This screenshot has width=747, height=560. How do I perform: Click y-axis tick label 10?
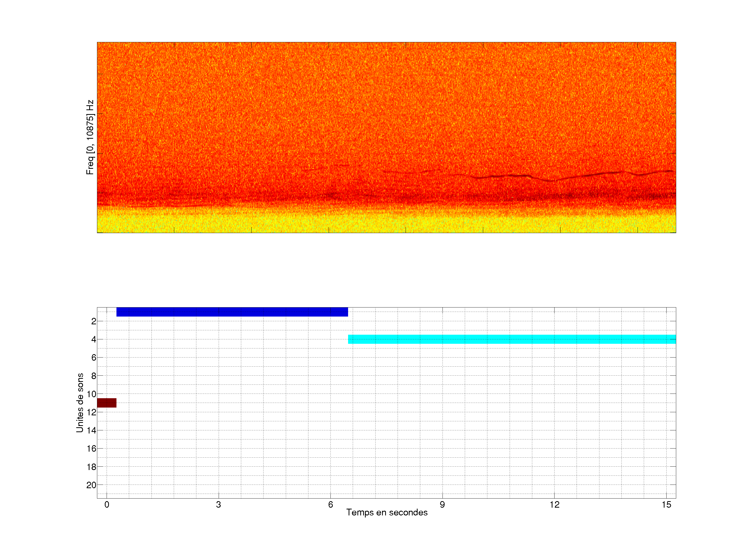click(92, 394)
